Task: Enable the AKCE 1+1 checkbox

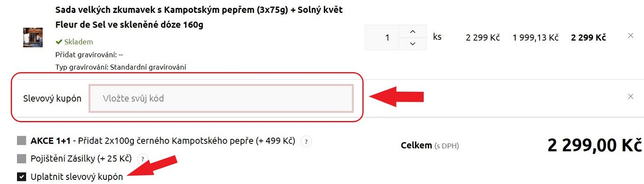Action: (x=21, y=141)
